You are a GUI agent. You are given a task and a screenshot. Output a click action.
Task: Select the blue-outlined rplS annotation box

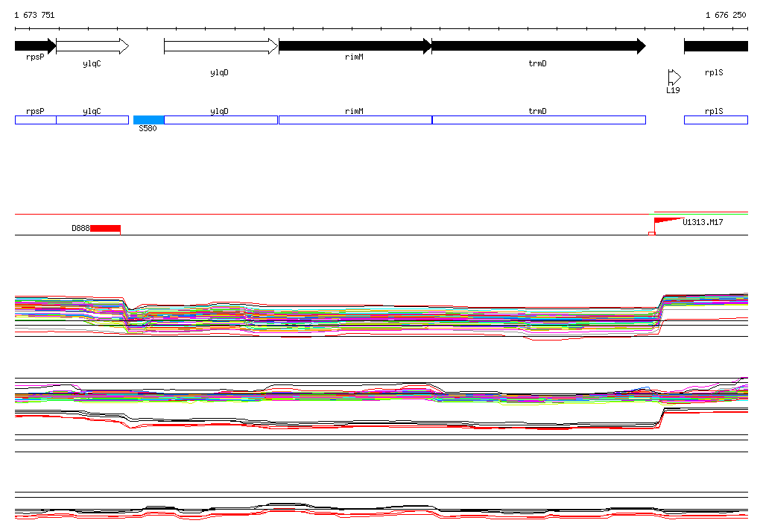[x=715, y=120]
